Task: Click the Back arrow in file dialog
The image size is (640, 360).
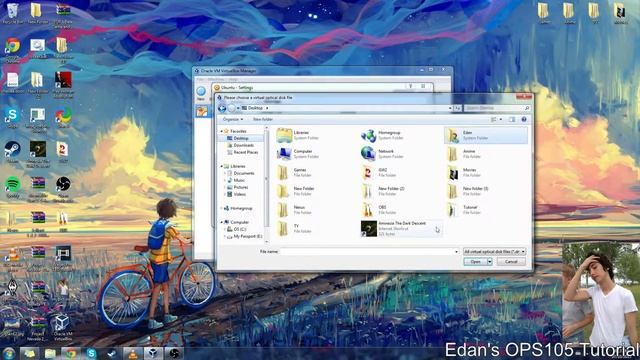Action: (222, 108)
